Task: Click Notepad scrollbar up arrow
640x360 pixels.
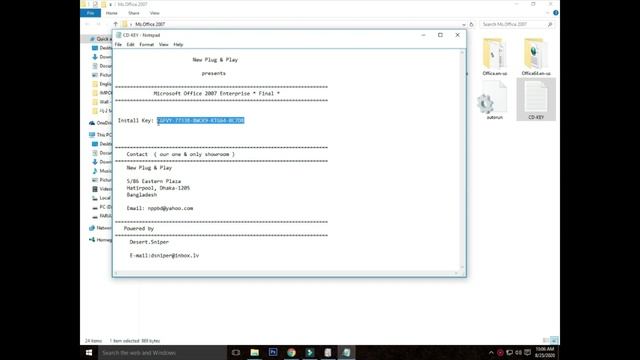Action: tap(462, 52)
